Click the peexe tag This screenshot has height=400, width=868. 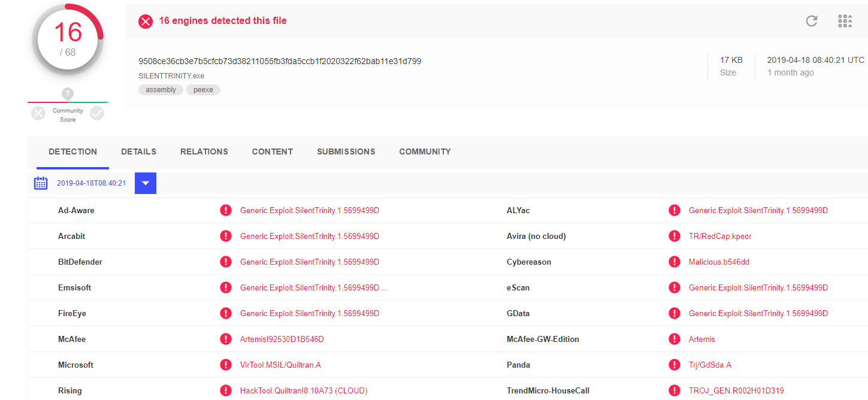[x=203, y=90]
